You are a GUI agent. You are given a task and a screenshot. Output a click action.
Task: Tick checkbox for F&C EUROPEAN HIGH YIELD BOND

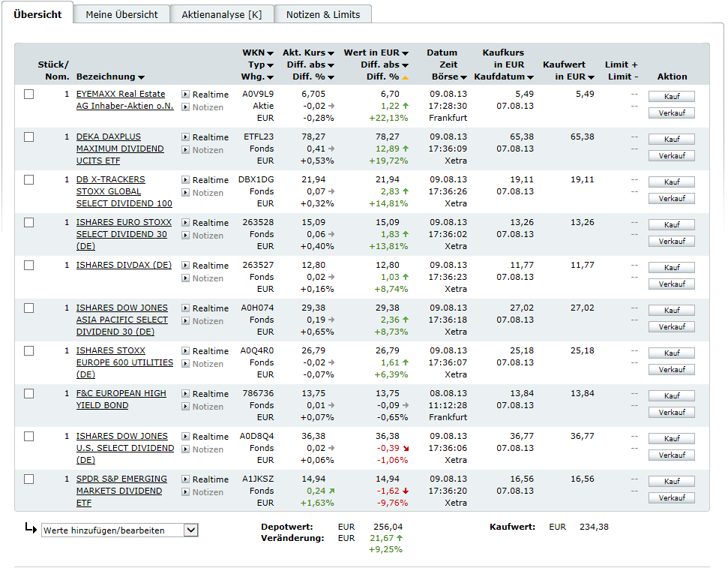pyautogui.click(x=28, y=394)
